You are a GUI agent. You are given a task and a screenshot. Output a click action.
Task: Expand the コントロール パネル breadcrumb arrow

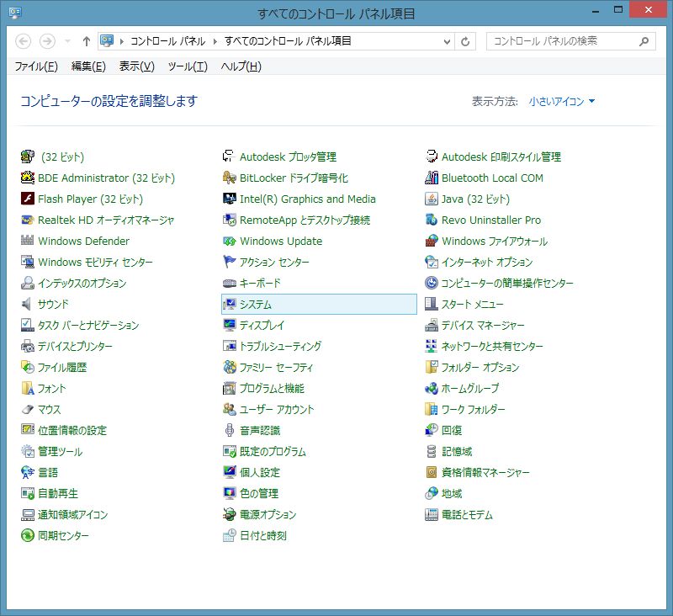tap(215, 41)
